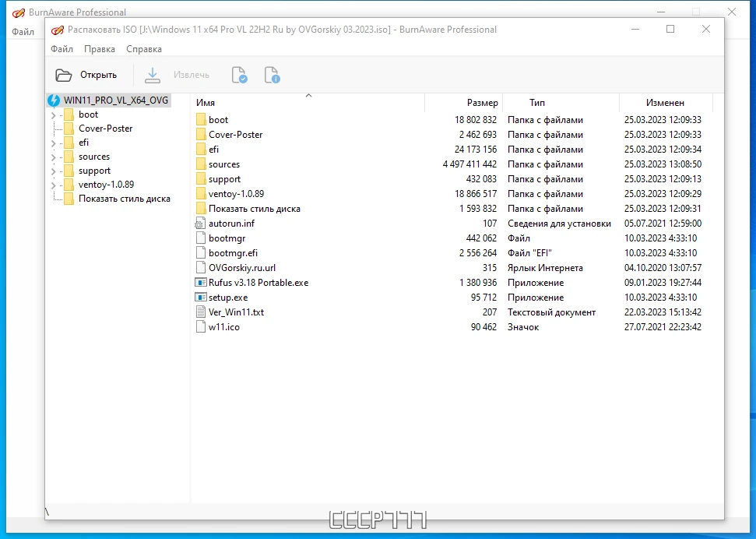Click the tree folder icon next to sources
Image resolution: width=756 pixels, height=539 pixels.
coord(69,157)
